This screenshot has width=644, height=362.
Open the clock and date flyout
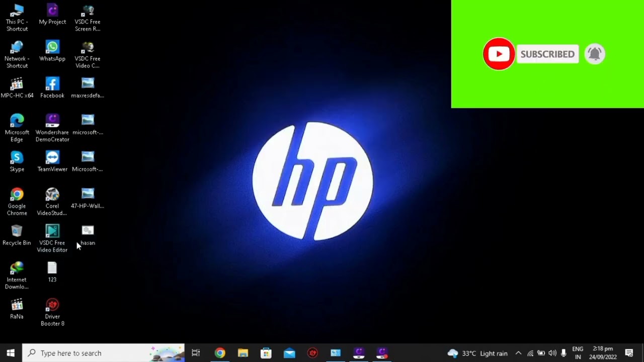coord(603,353)
